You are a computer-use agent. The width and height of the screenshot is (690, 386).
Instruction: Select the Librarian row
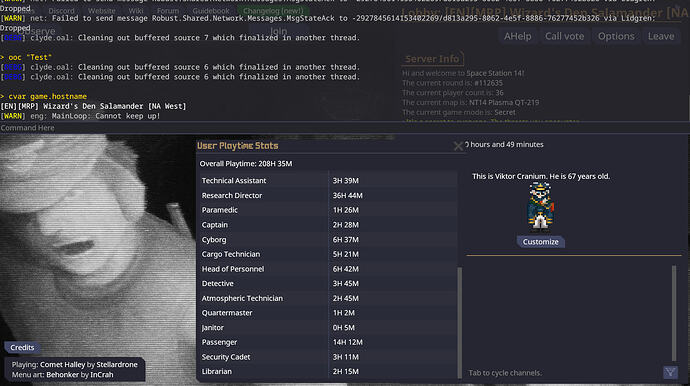[x=328, y=371]
